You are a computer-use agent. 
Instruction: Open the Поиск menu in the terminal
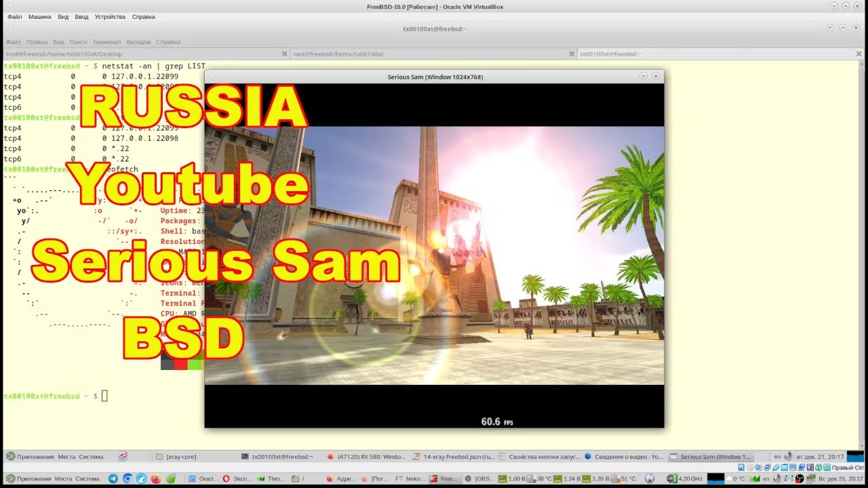[79, 41]
